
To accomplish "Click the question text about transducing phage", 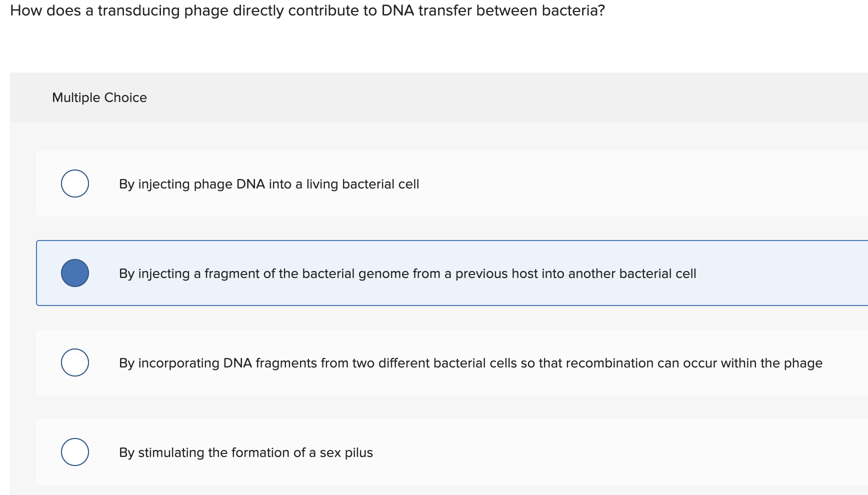I will pos(307,10).
